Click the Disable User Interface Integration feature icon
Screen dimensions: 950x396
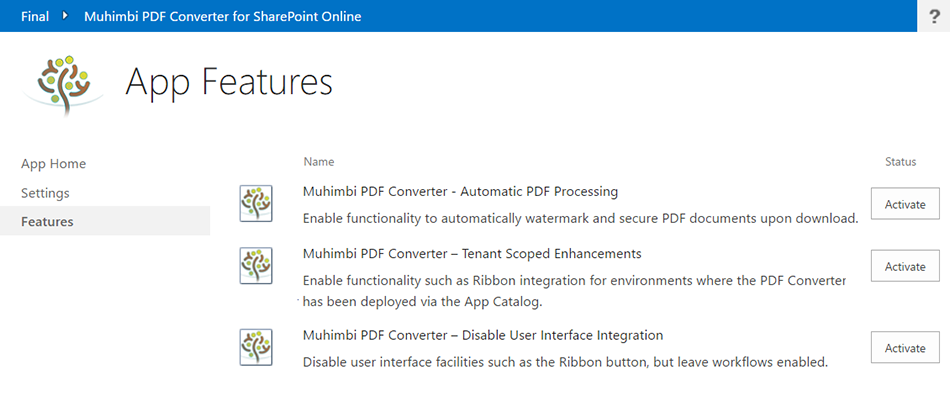click(x=256, y=348)
